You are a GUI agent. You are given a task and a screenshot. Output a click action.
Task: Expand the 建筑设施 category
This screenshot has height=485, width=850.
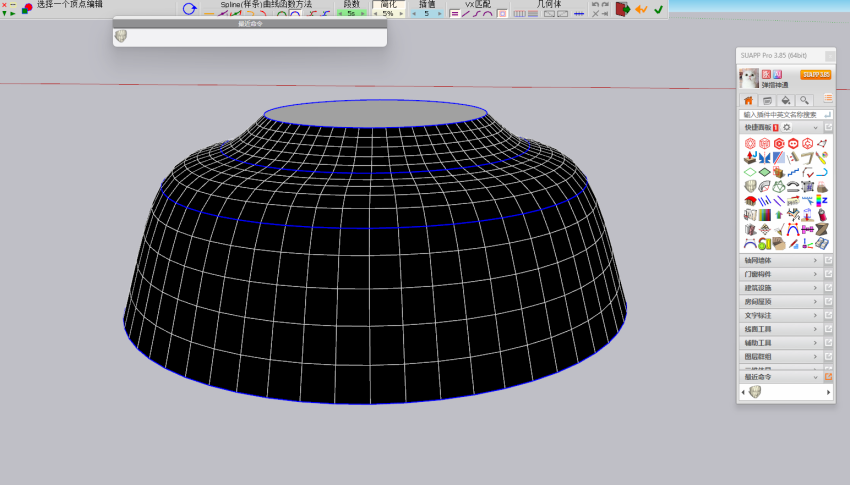780,288
